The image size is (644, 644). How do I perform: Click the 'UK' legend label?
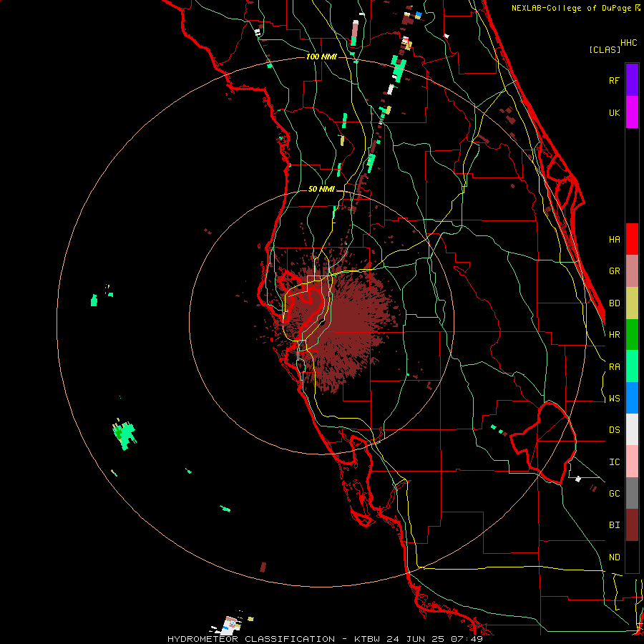click(x=614, y=112)
